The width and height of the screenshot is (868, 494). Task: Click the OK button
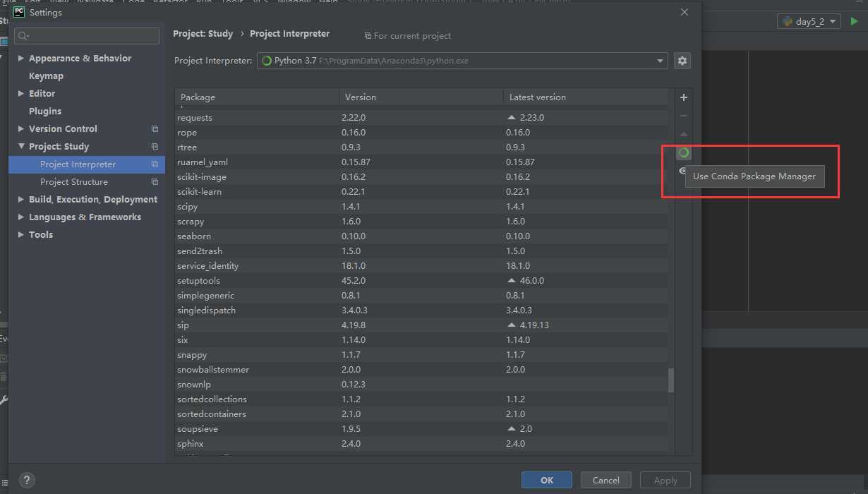547,480
